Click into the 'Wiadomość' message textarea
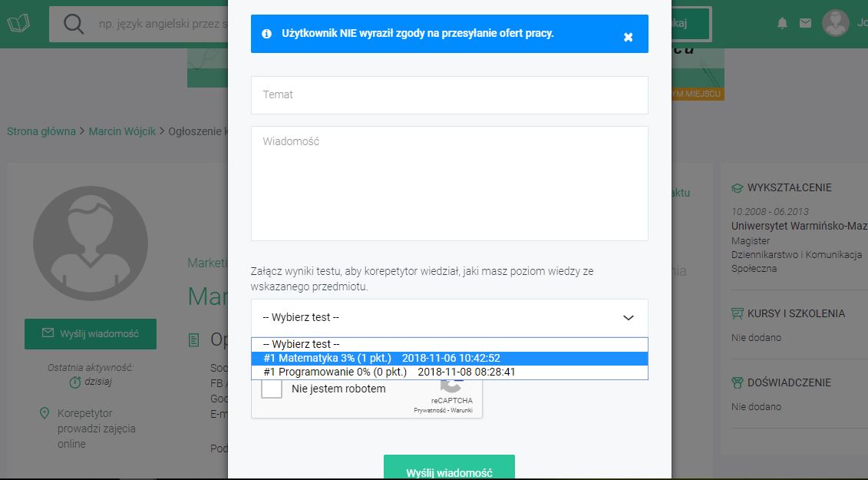The height and width of the screenshot is (480, 868). coord(449,183)
